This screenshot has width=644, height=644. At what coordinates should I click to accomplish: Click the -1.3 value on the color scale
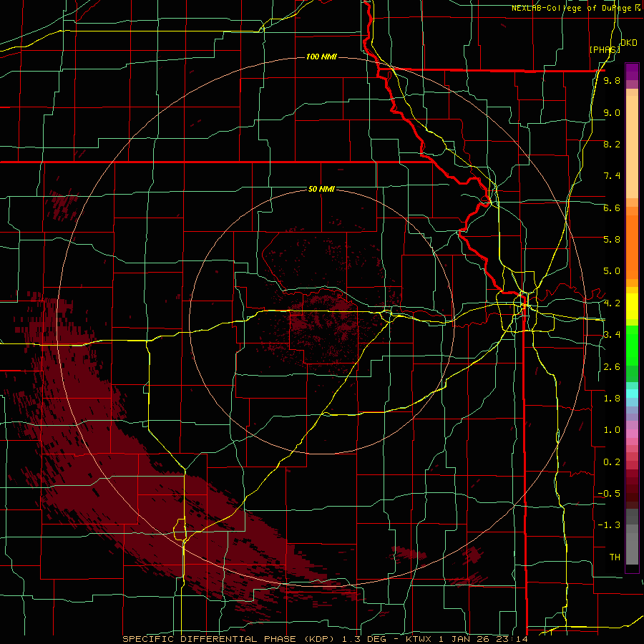click(x=609, y=525)
